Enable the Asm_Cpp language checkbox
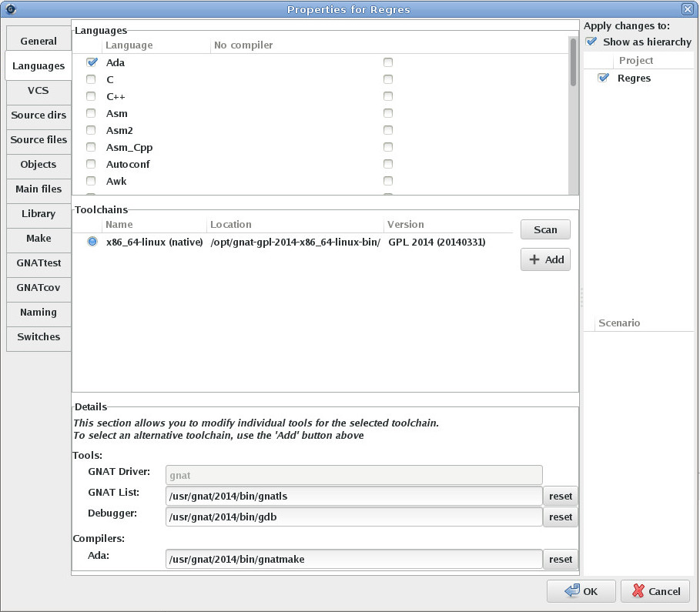Viewport: 700px width, 612px height. click(91, 147)
